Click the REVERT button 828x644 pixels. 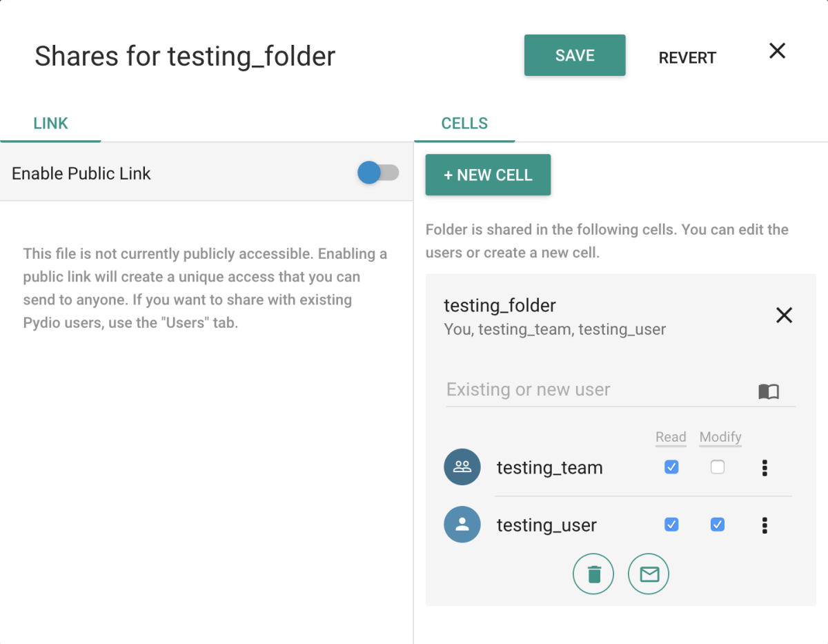click(x=687, y=58)
